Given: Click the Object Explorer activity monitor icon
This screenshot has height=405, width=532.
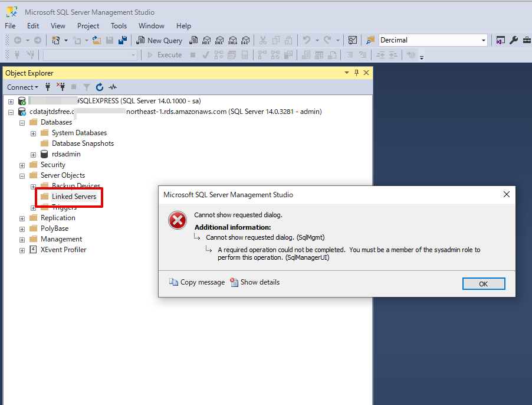Looking at the screenshot, I should pos(113,87).
